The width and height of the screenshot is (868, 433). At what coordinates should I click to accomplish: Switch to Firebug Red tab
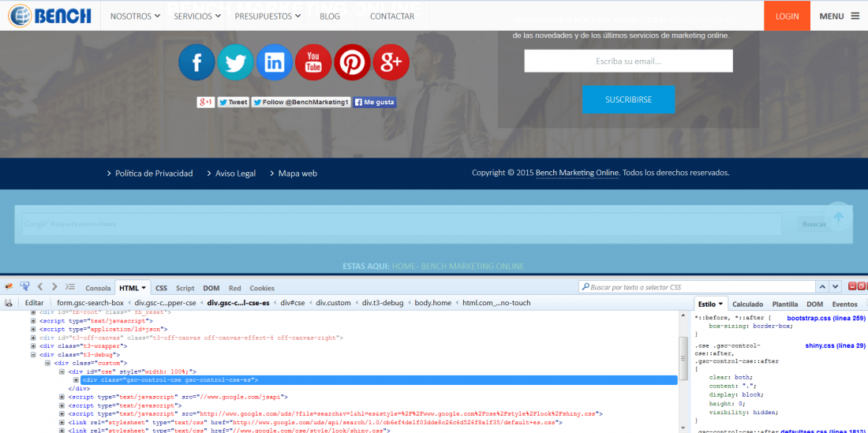(x=234, y=288)
